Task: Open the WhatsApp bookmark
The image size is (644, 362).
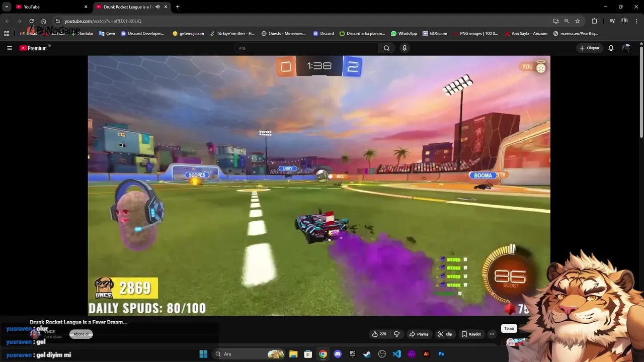Action: (404, 34)
